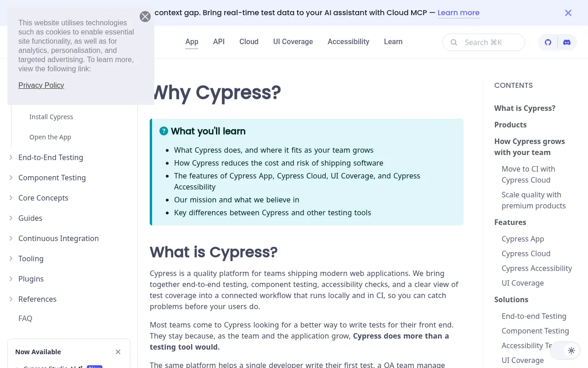Viewport: 588px width, 368px height.
Task: Select the API navigation tab
Action: 219,42
